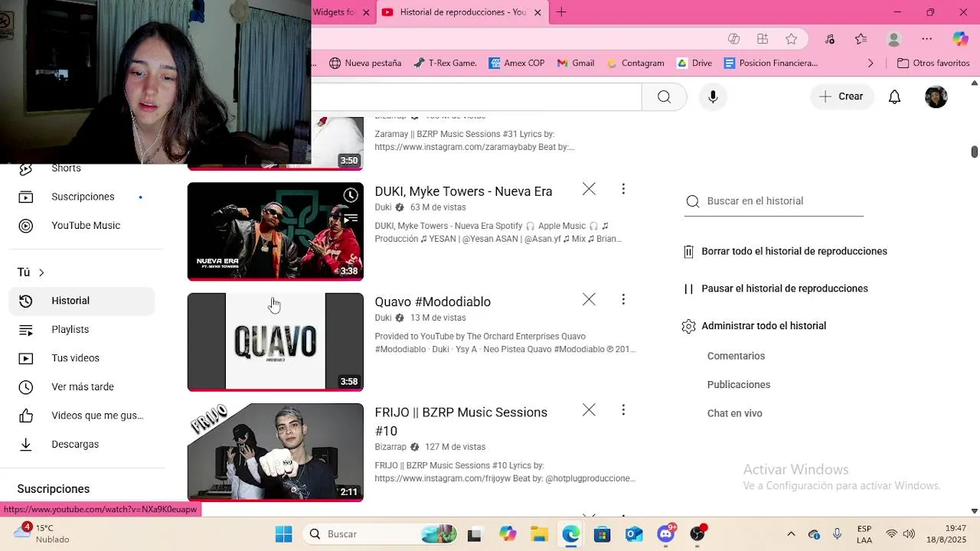Close the Historial de reproducciones tab
The width and height of the screenshot is (980, 551).
[x=537, y=12]
